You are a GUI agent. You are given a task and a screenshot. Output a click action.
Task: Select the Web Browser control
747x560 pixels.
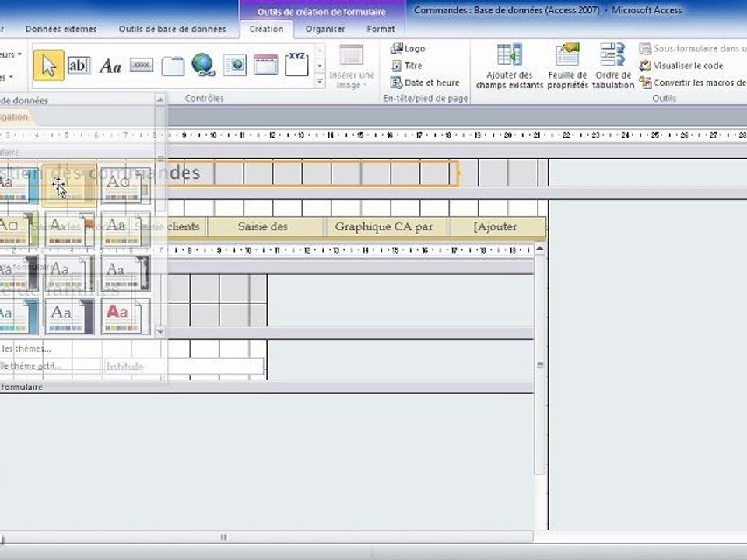tap(235, 65)
